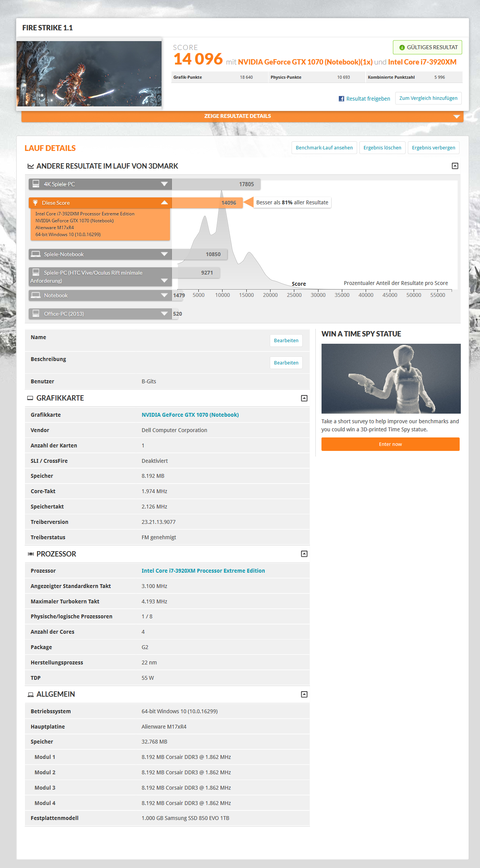Click Modul 4 Corsair DDR3 value
Screen dimensions: 480x868
click(x=186, y=803)
